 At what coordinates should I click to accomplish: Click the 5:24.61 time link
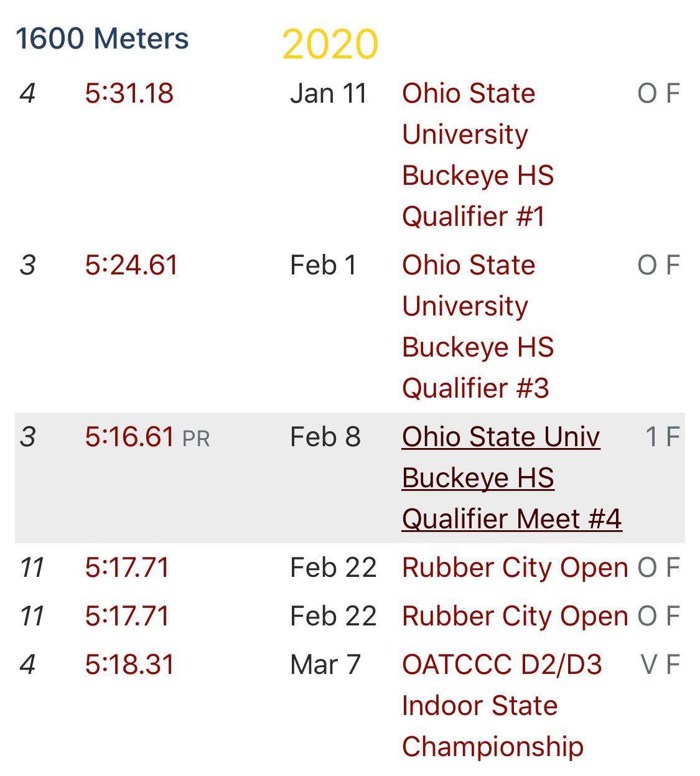pos(131,266)
